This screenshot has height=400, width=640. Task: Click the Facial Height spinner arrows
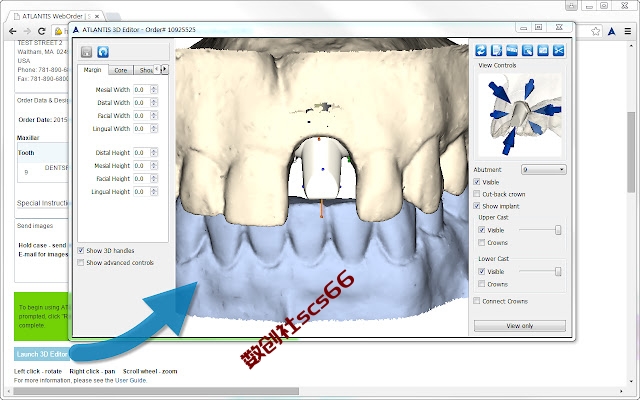tap(154, 178)
